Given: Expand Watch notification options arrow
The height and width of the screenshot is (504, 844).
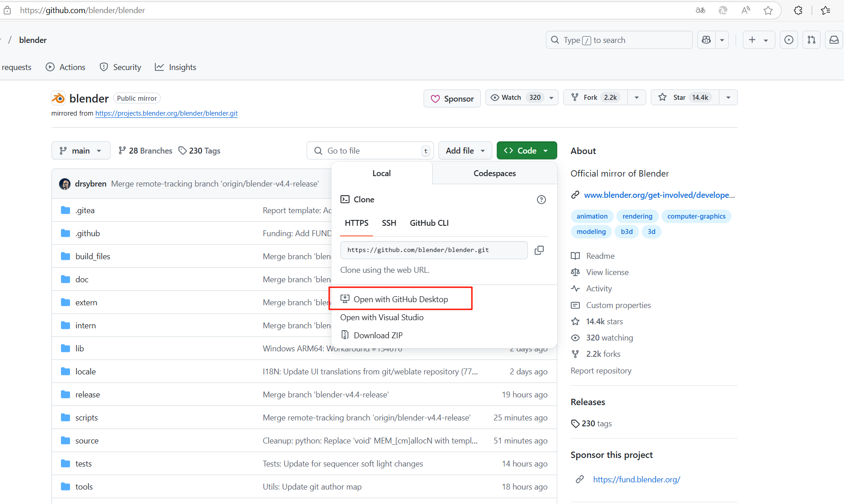Looking at the screenshot, I should tap(551, 98).
